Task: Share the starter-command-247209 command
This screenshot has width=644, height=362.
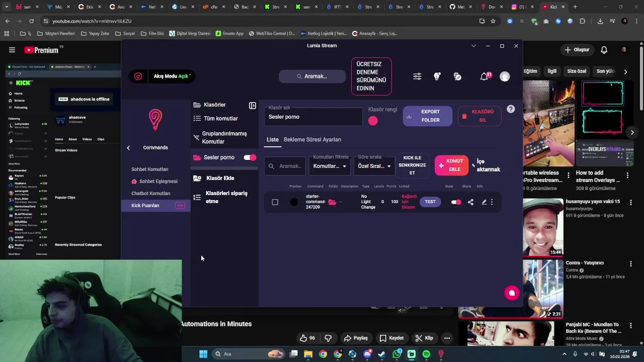Action: [470, 202]
